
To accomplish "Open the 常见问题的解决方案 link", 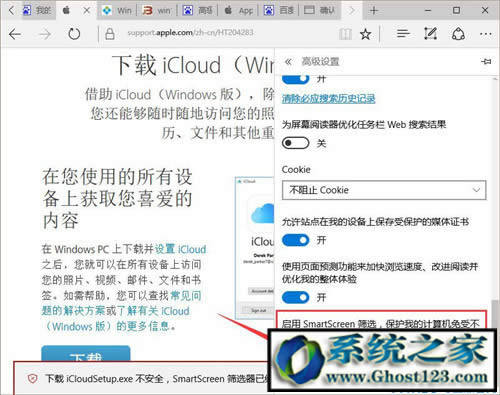I will [x=121, y=303].
